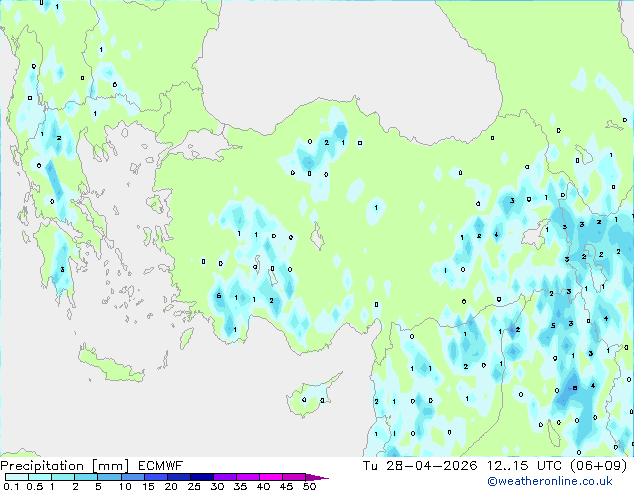The width and height of the screenshot is (634, 490).
Task: Click the "30" legend scale label
Action: click(217, 486)
